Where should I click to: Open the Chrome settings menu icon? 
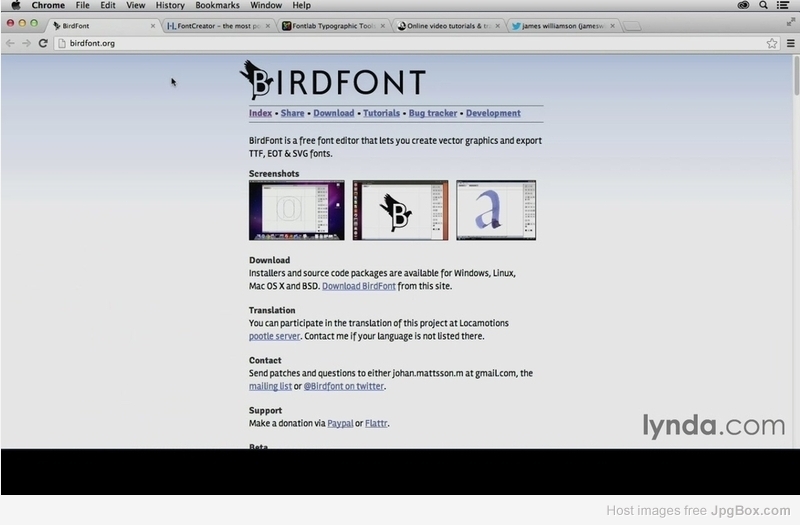point(789,43)
